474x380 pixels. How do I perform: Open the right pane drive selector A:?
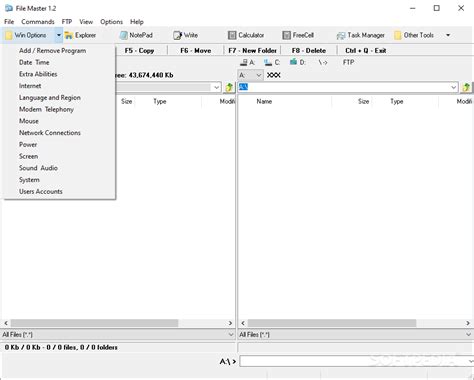pos(250,75)
